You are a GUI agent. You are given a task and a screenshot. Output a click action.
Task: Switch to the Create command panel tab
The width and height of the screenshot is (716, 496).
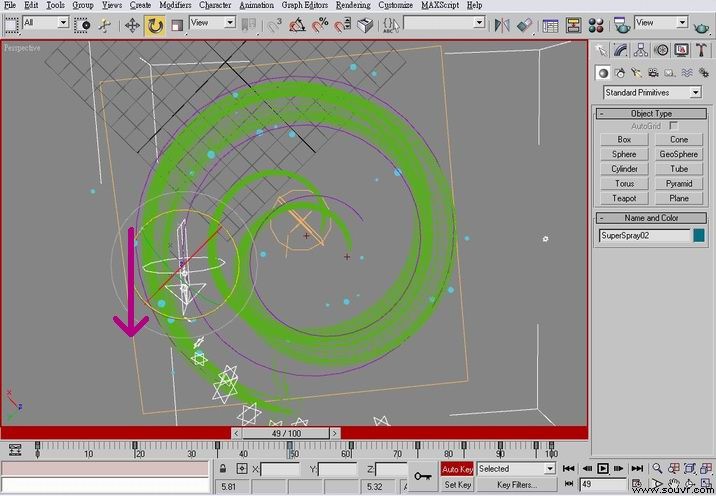[602, 50]
